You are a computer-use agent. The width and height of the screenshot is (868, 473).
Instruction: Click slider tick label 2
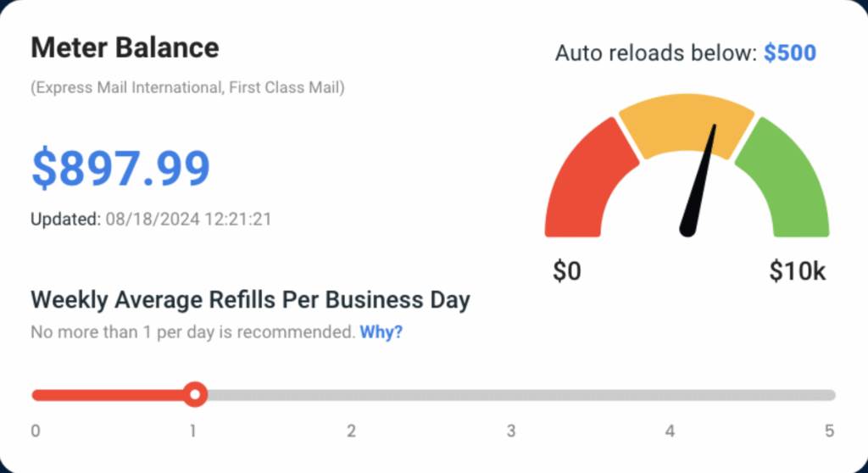[351, 431]
